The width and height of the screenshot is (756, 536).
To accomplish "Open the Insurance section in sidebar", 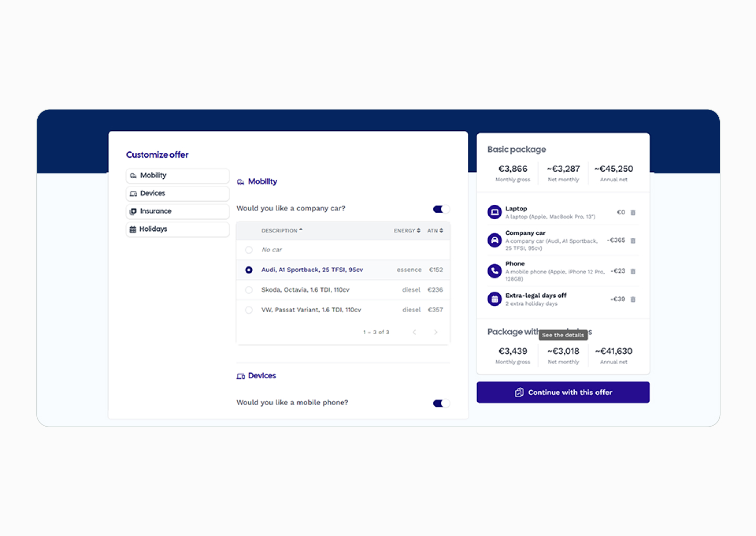I will (x=177, y=211).
